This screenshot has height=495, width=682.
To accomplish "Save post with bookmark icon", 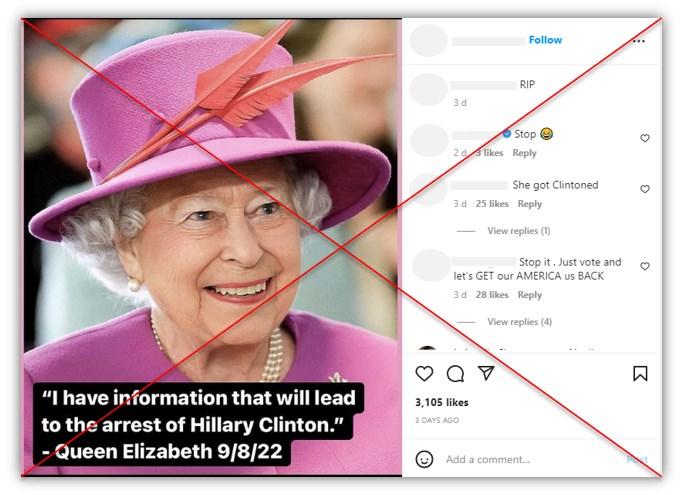I will 640,374.
